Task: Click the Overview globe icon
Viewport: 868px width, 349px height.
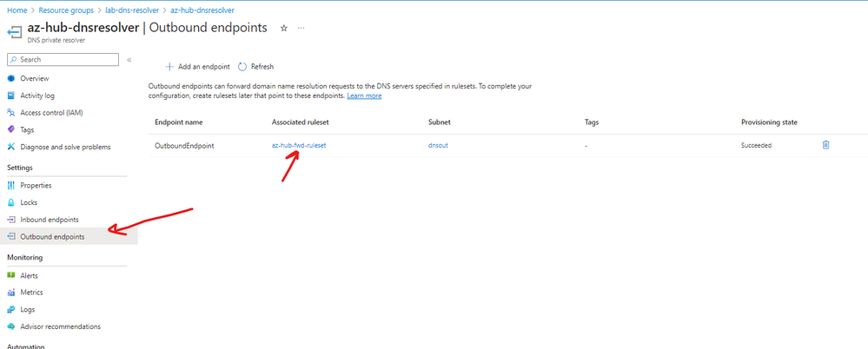Action: tap(11, 78)
